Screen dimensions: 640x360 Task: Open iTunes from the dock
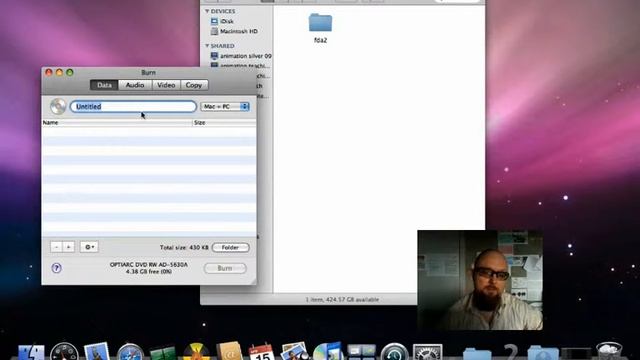click(x=328, y=352)
